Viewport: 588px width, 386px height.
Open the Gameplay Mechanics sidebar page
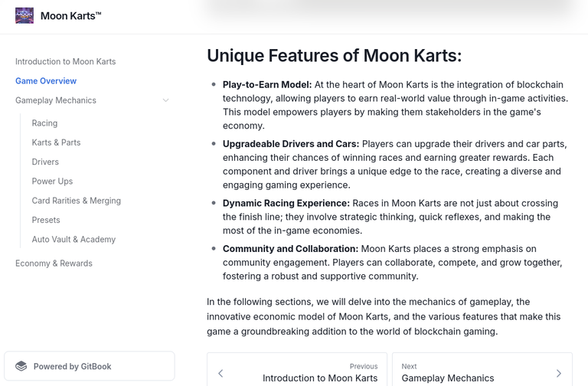56,100
